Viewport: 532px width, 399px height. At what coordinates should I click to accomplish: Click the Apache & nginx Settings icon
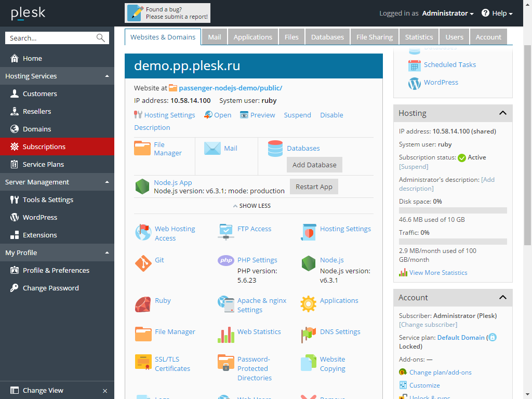225,303
